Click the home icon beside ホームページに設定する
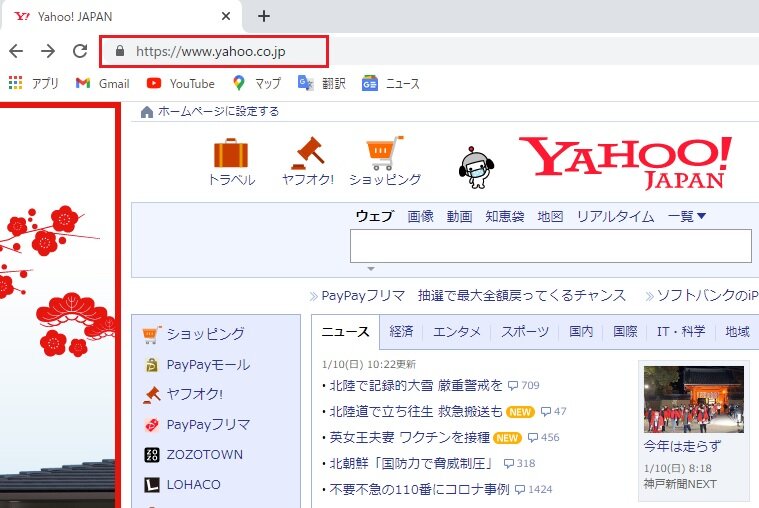759x508 pixels. (147, 112)
